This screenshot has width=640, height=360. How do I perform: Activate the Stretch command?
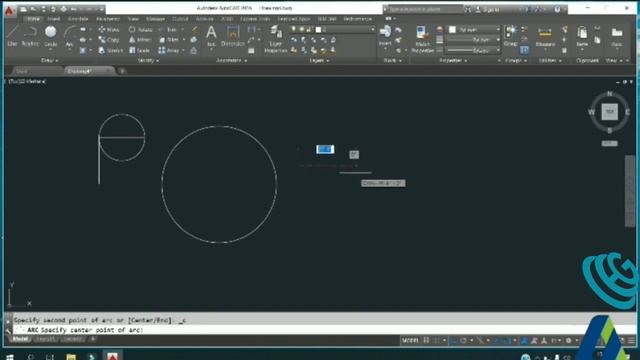tap(111, 50)
